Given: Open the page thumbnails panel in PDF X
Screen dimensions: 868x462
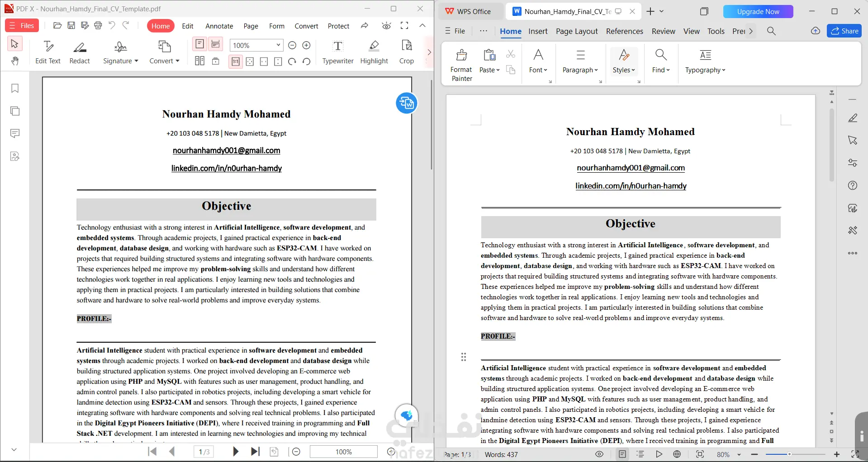Looking at the screenshot, I should tap(15, 111).
